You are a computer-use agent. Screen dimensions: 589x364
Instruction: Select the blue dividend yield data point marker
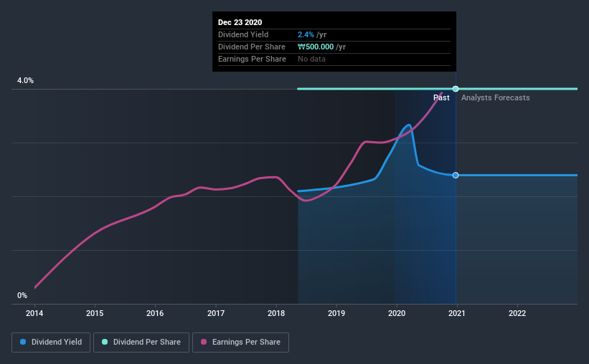[x=456, y=176]
